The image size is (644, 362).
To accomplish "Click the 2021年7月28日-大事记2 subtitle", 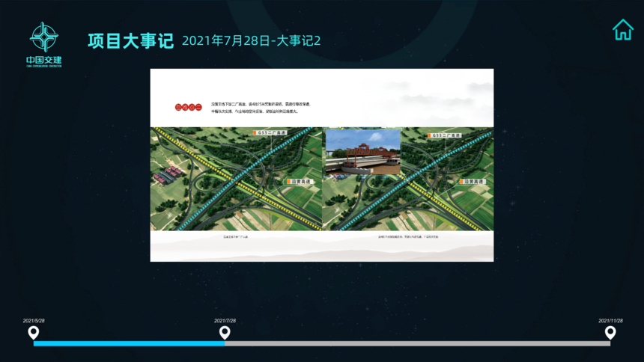I will 251,40.
